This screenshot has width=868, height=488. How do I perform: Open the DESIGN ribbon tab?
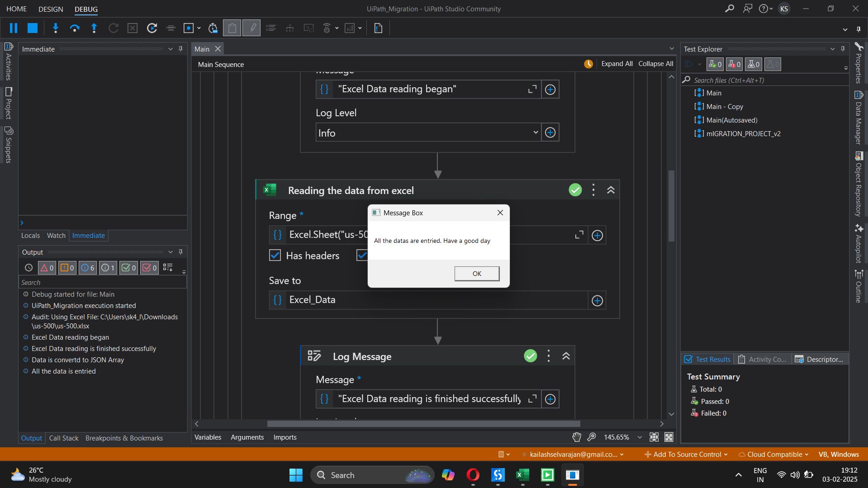coord(51,9)
